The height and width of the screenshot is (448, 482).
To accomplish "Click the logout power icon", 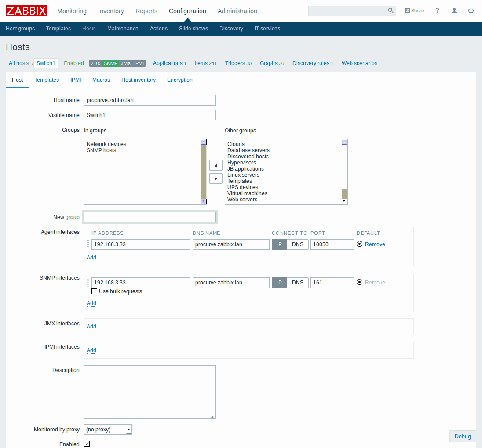I will (x=471, y=11).
